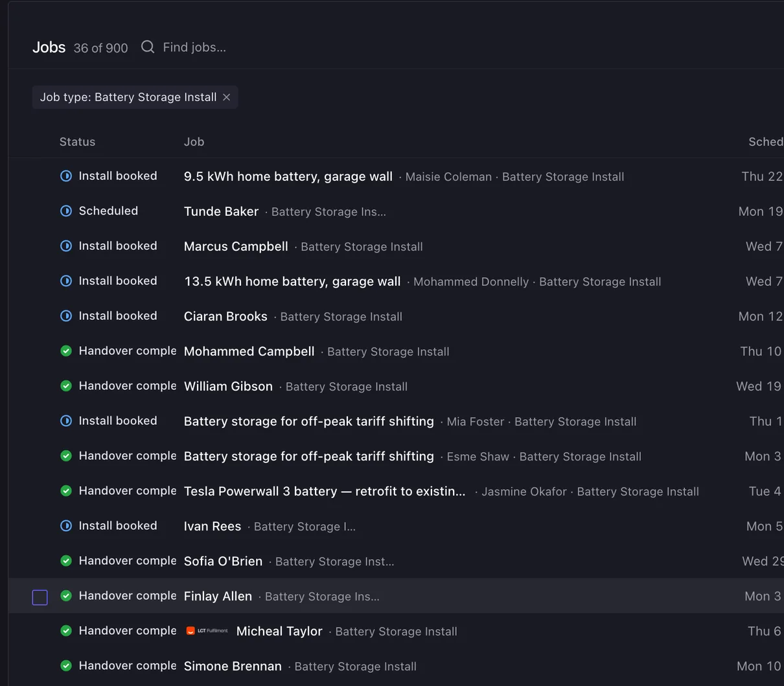Select the customer name Esme Shaw
Viewport: 784px width, 686px height.
(478, 457)
